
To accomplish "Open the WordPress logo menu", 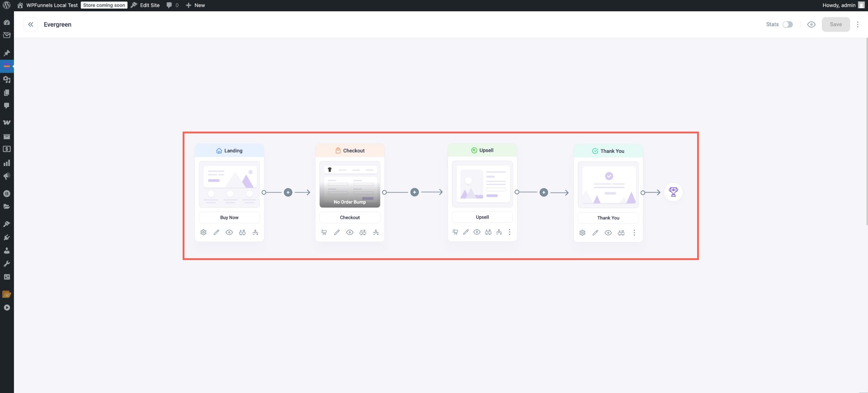I will (x=7, y=5).
